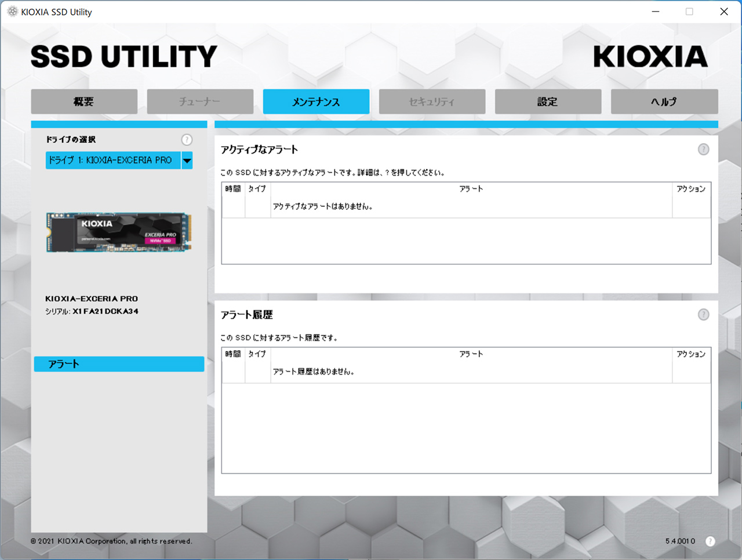Click 'アラート履歴はありません。' row
Screen dimensions: 742x560
coord(466,372)
